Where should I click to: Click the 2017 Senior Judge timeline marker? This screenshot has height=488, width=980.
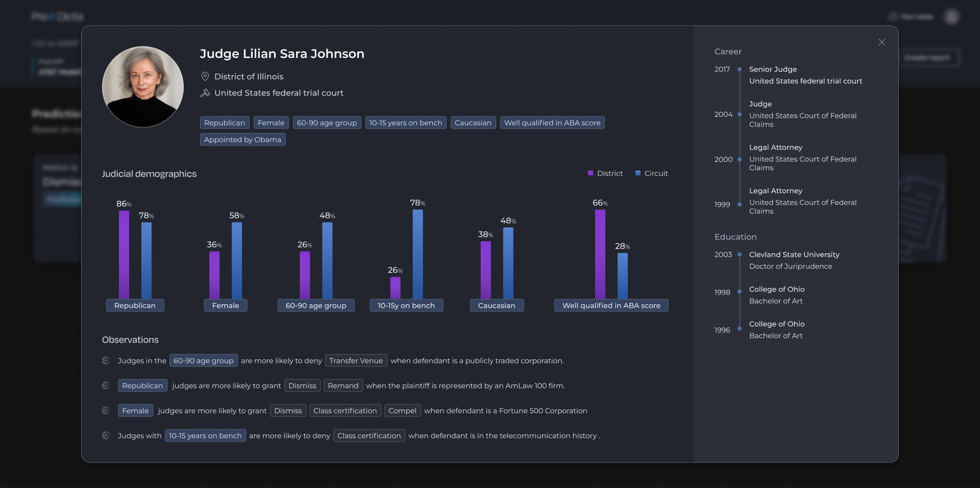[739, 69]
